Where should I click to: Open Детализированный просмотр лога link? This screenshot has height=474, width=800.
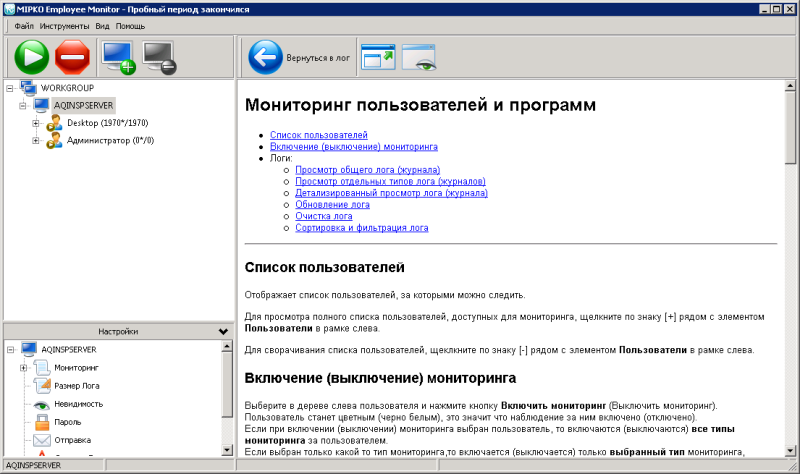pos(391,193)
